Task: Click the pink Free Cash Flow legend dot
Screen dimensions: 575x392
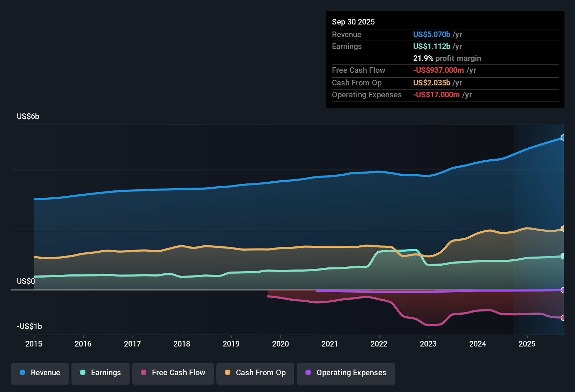Action: [143, 373]
